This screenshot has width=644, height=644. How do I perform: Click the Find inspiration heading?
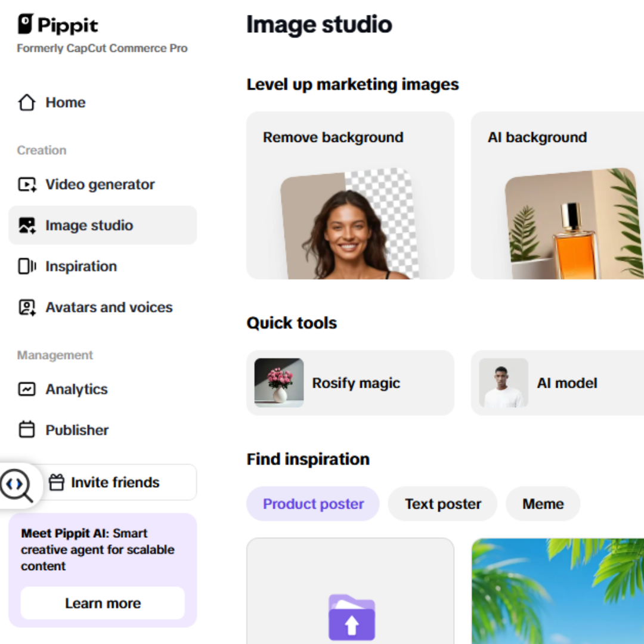click(308, 459)
